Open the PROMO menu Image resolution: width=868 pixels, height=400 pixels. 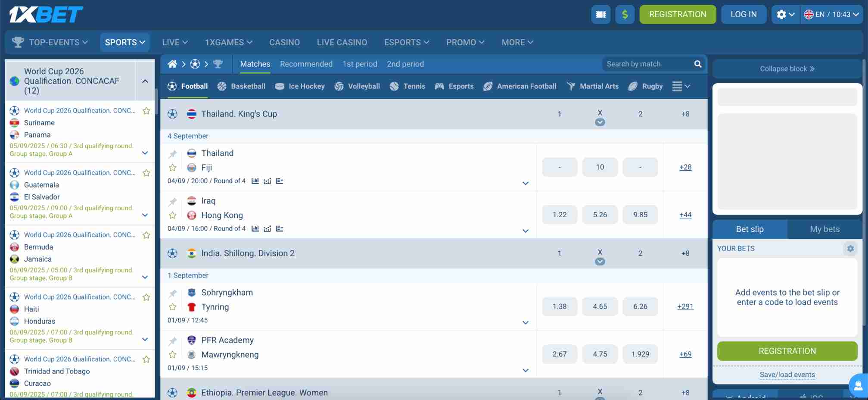465,42
